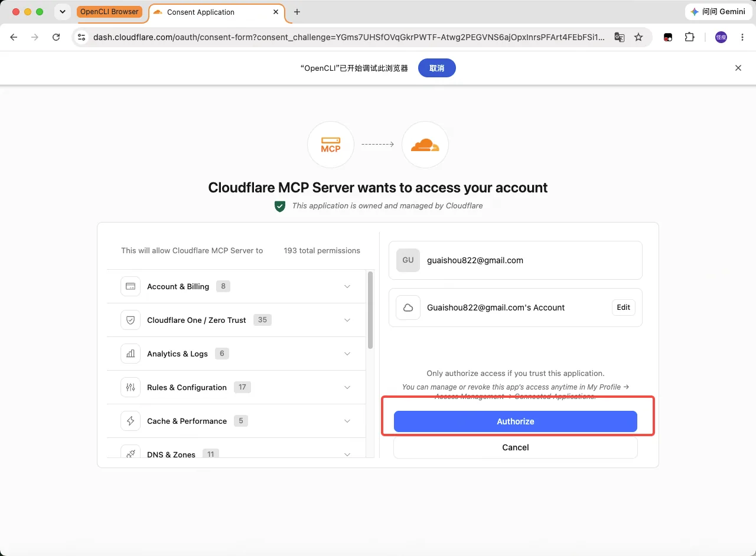Expand Account & Billing permissions chevron

(347, 286)
